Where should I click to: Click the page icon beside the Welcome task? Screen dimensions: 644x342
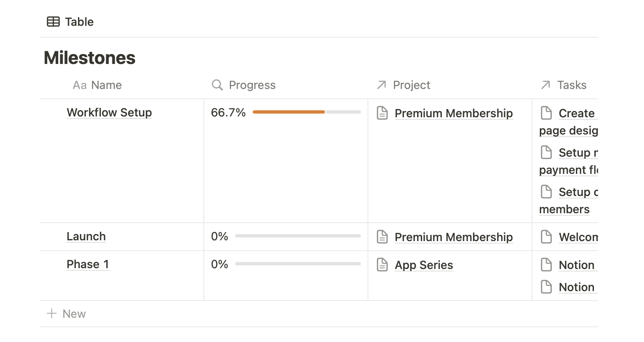point(546,237)
